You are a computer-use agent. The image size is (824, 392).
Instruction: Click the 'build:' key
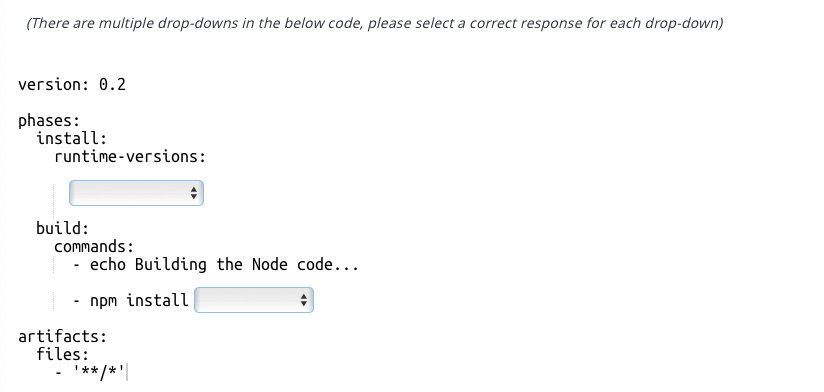[63, 228]
